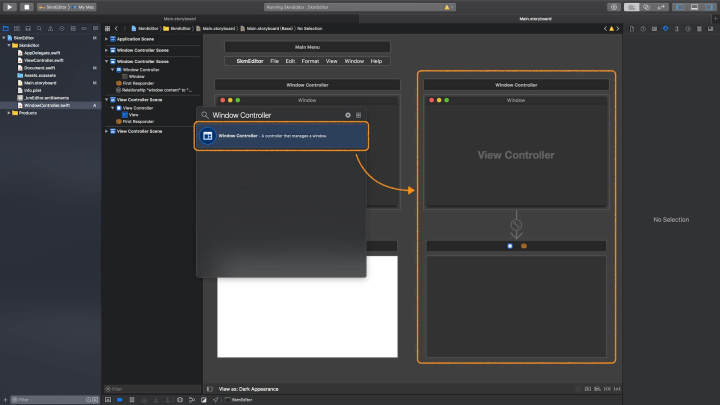This screenshot has height=405, width=720.
Task: Open Window menu in Main Menu canvas
Action: point(354,61)
